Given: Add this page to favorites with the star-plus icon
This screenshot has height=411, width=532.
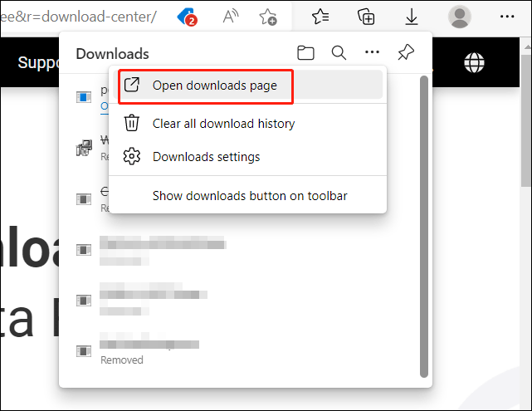Looking at the screenshot, I should point(268,17).
